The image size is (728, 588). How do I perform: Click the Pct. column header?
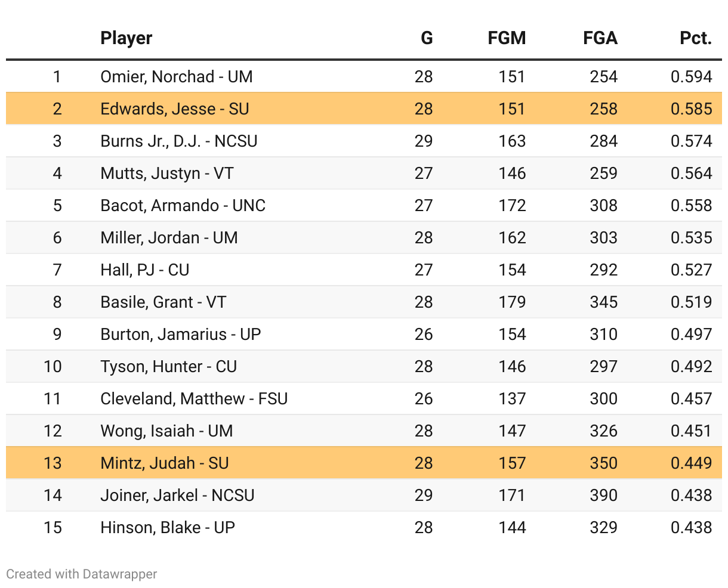tap(695, 38)
